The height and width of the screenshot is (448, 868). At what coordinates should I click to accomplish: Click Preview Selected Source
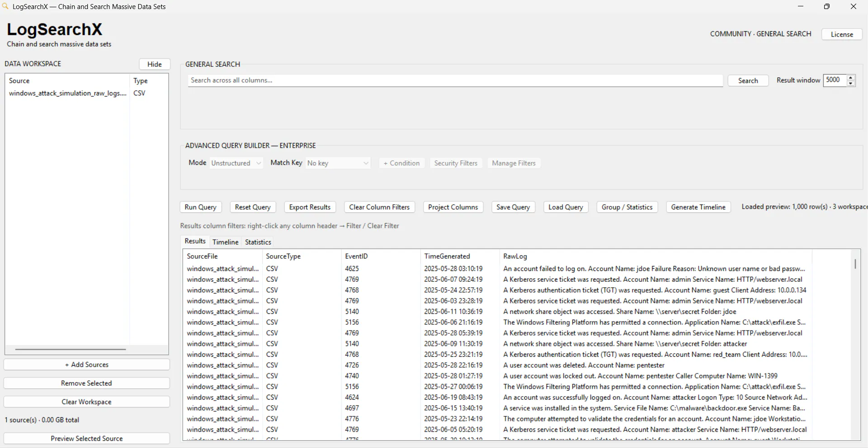click(x=87, y=438)
